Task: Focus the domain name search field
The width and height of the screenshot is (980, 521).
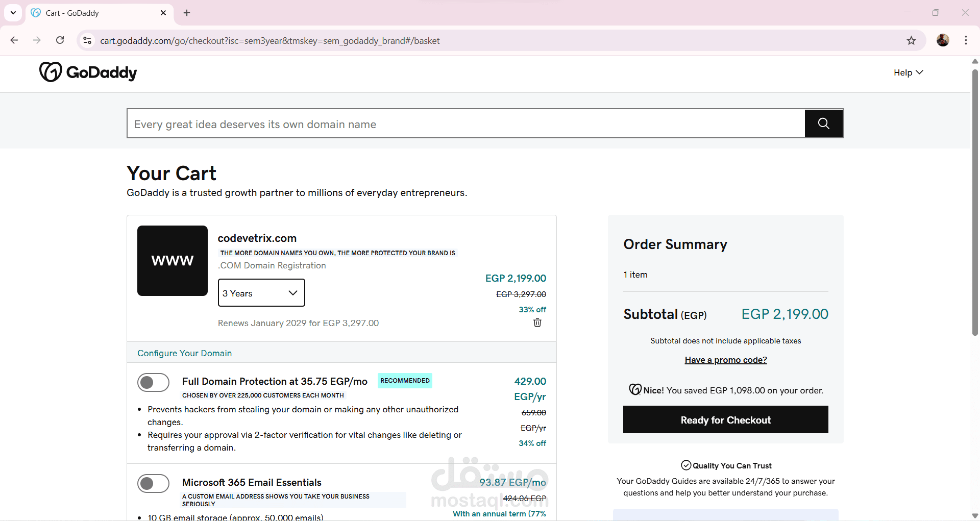Action: pos(465,123)
